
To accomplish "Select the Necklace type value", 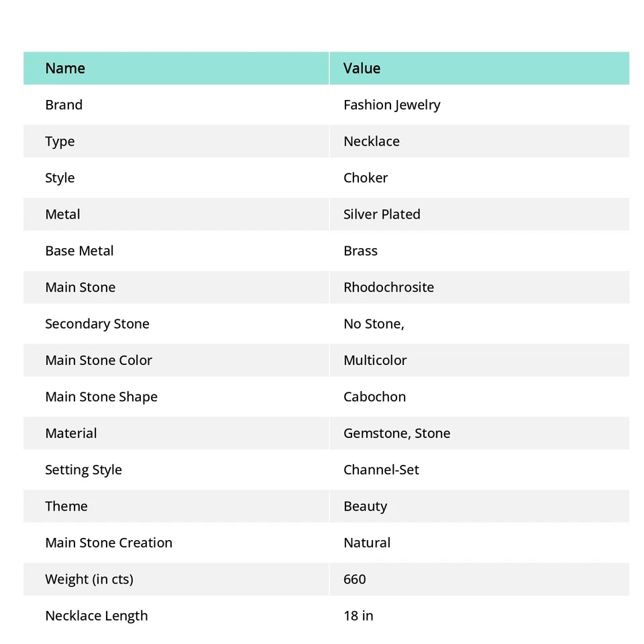I will point(371,142).
